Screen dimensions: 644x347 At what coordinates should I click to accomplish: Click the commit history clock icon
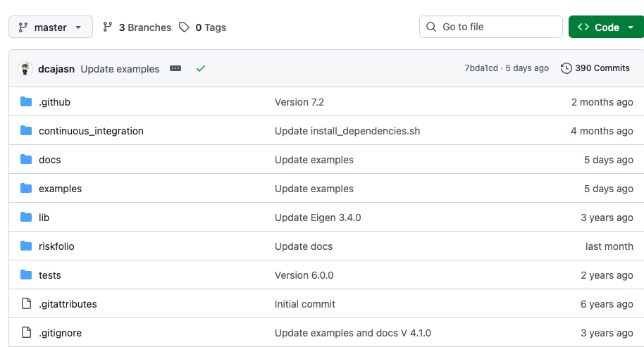click(x=566, y=68)
